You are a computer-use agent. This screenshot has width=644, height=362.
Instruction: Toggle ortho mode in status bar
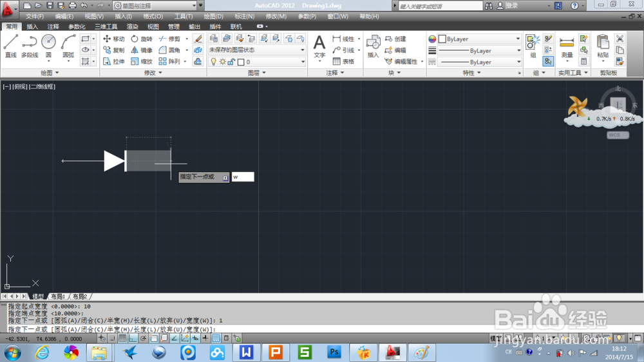[133, 338]
